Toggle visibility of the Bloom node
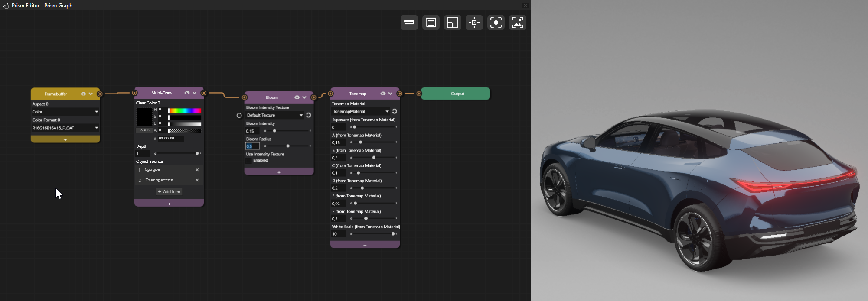This screenshot has height=301, width=868. pyautogui.click(x=297, y=97)
